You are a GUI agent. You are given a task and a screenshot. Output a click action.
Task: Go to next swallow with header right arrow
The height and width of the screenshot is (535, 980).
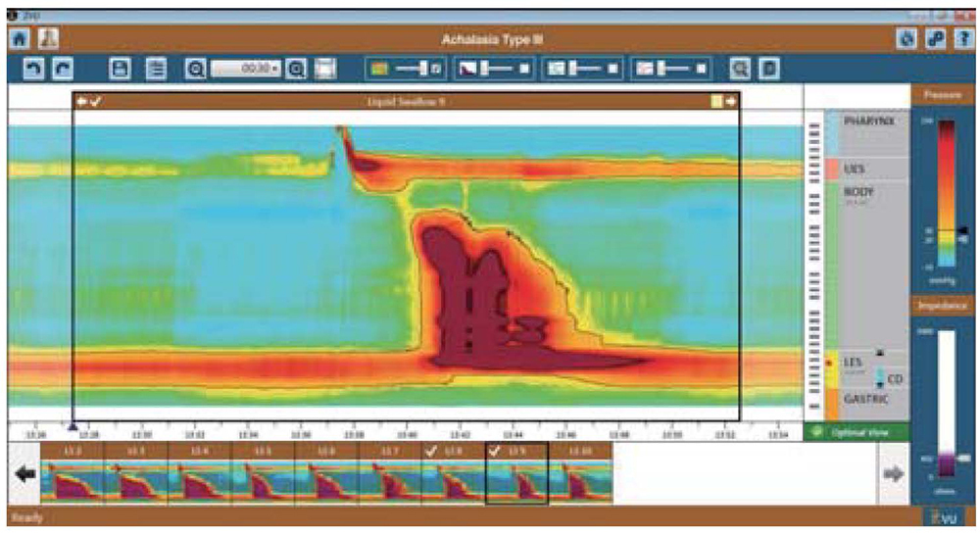click(x=731, y=100)
